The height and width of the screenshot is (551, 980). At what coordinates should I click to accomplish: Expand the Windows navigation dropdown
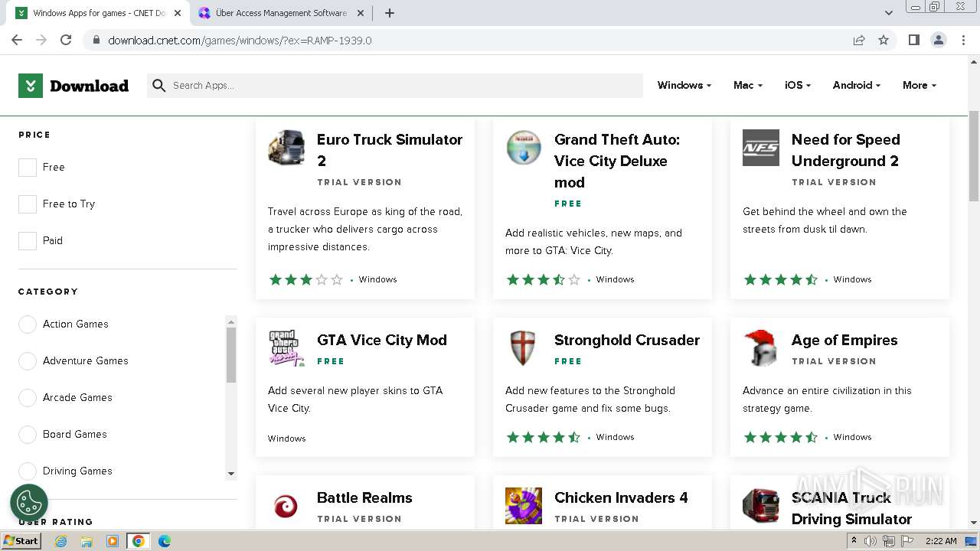684,86
